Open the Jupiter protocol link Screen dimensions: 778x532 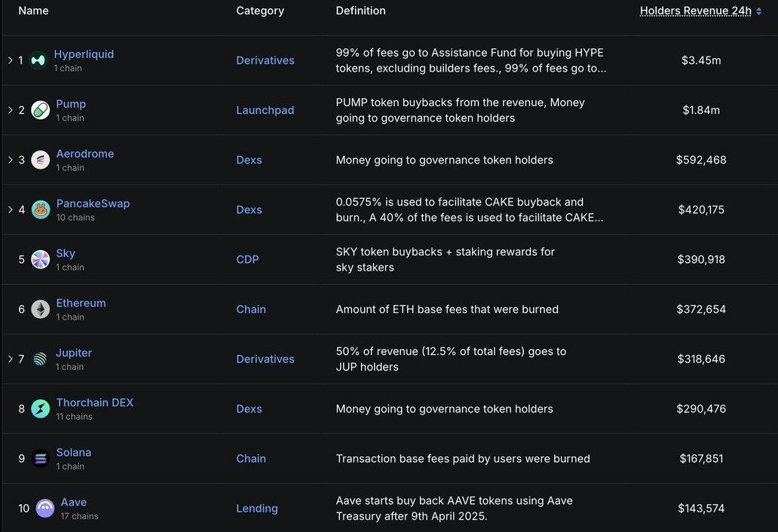(74, 353)
